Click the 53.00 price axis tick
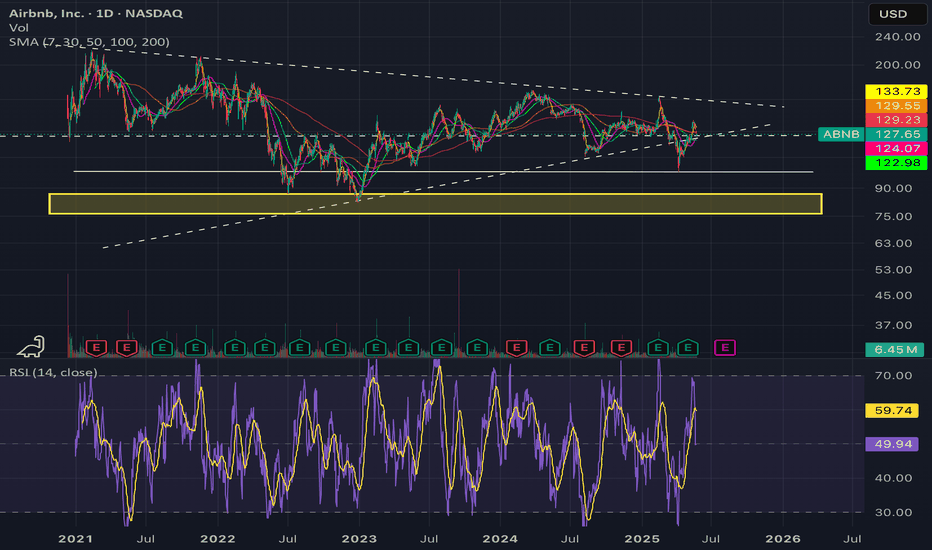The width and height of the screenshot is (932, 550). pos(893,269)
